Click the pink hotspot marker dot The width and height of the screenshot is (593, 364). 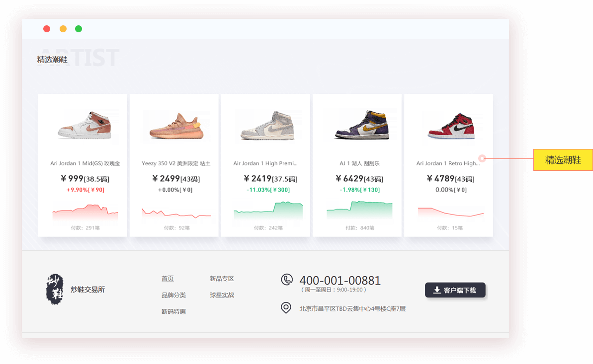pos(482,158)
